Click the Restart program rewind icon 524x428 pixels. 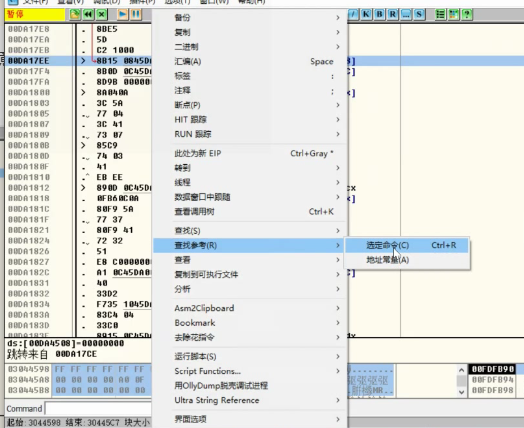(88, 14)
